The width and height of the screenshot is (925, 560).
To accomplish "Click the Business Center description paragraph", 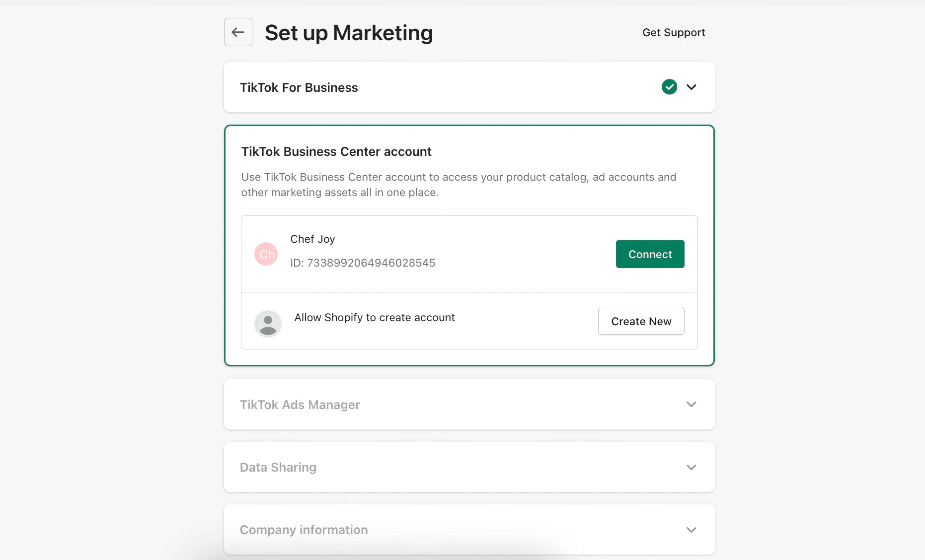I will (459, 185).
